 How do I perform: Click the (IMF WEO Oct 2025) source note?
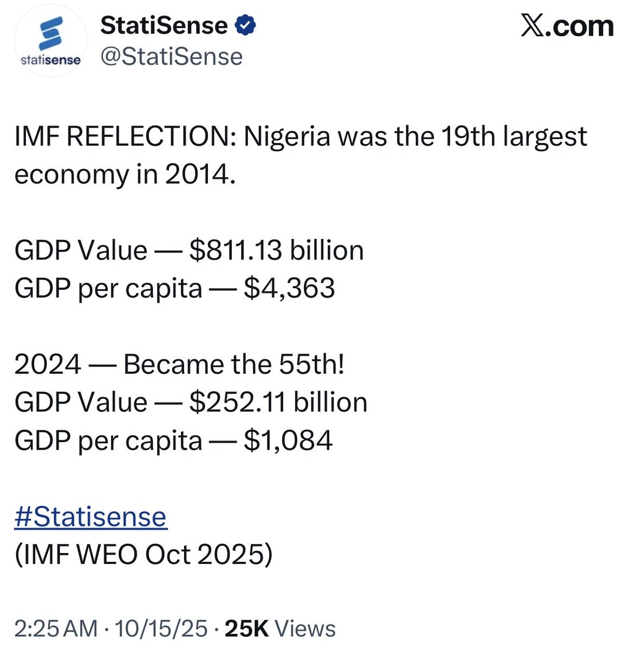tap(144, 554)
